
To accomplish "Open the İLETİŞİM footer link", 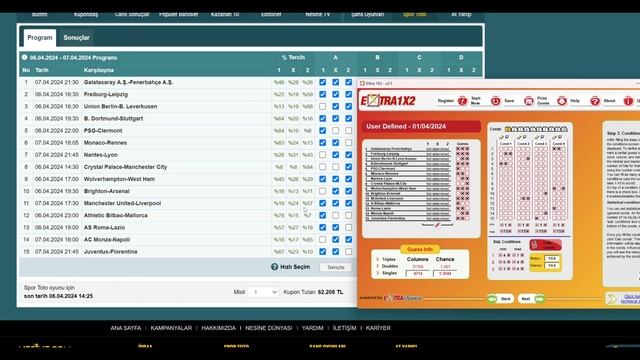I will [x=344, y=328].
